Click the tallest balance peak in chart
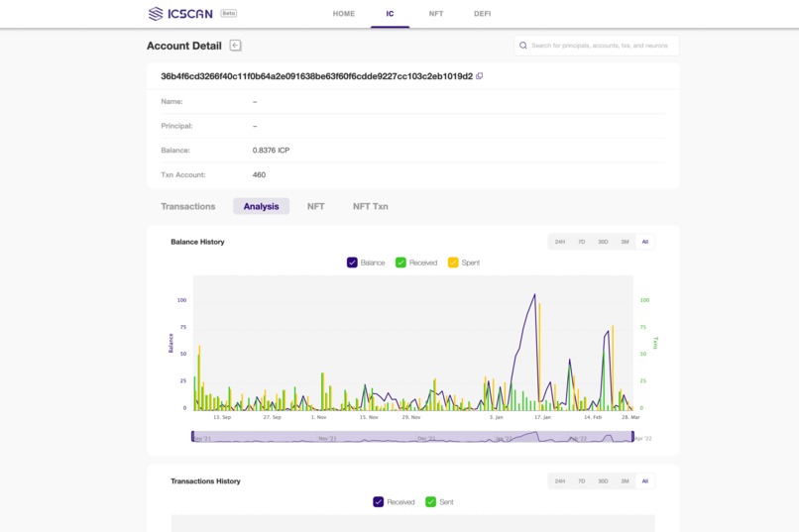The image size is (799, 532). tap(534, 294)
